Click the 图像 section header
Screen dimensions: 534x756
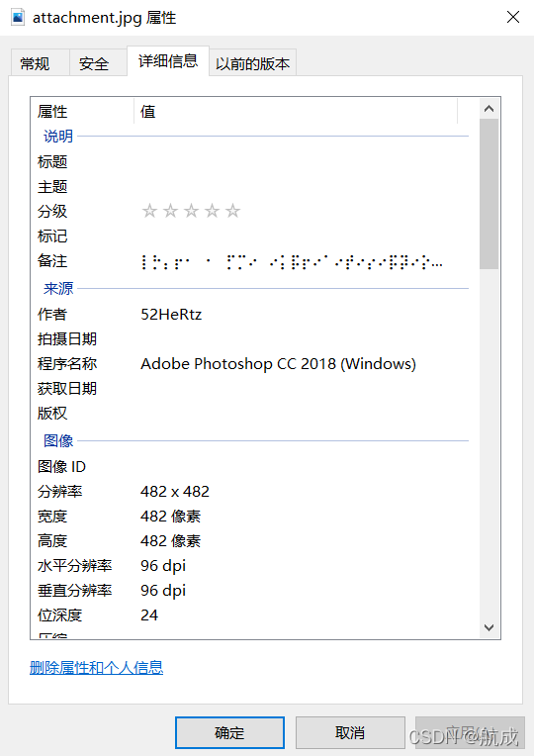58,440
